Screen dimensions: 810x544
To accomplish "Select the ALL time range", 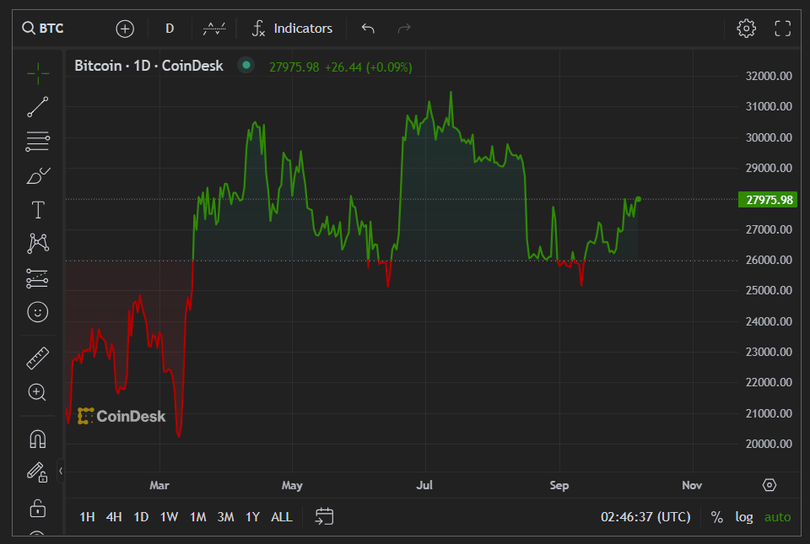I will 282,517.
